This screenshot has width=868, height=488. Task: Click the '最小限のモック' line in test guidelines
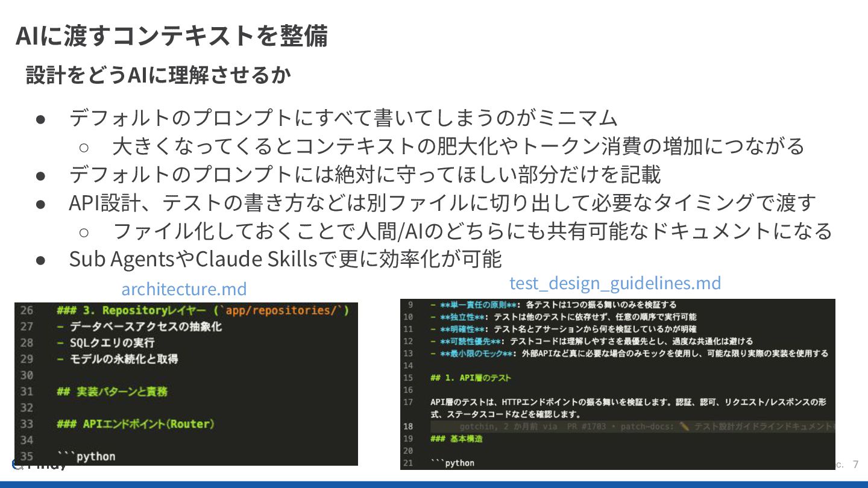click(x=629, y=354)
